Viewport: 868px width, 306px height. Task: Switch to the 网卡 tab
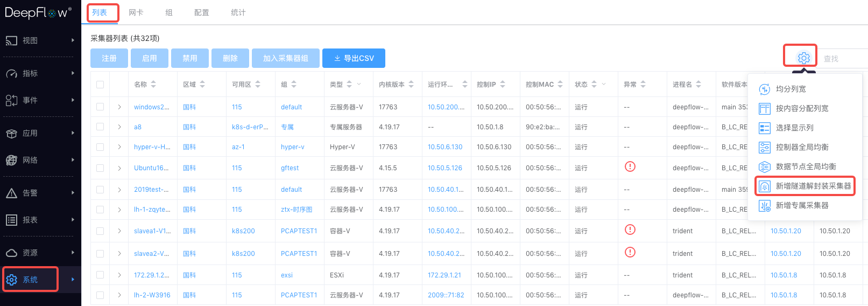click(x=136, y=12)
